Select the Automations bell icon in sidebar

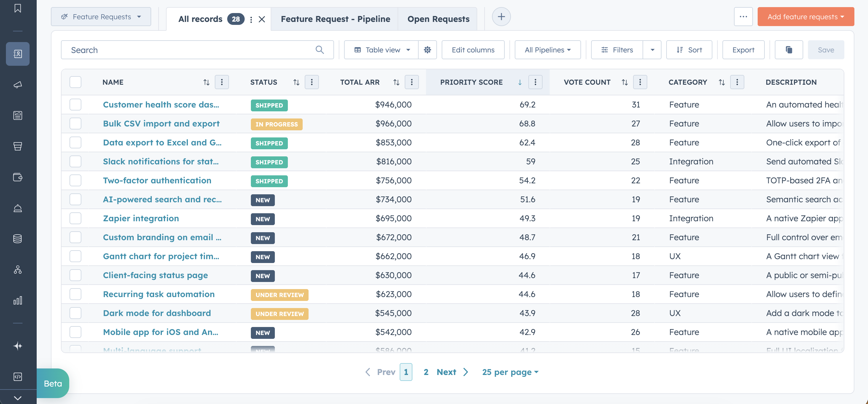(x=17, y=208)
